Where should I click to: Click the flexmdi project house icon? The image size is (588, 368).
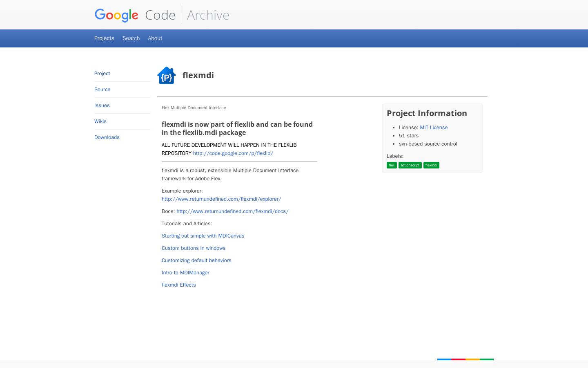167,75
